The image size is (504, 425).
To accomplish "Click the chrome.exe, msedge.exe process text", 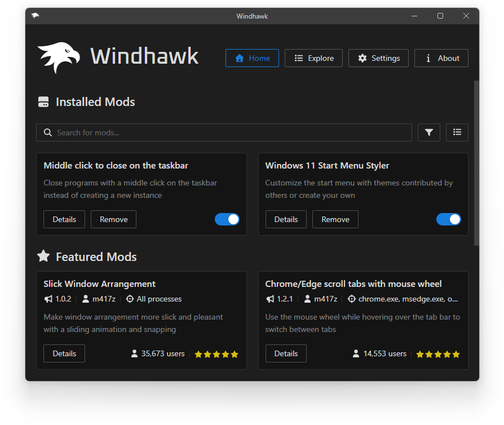I will tap(408, 299).
